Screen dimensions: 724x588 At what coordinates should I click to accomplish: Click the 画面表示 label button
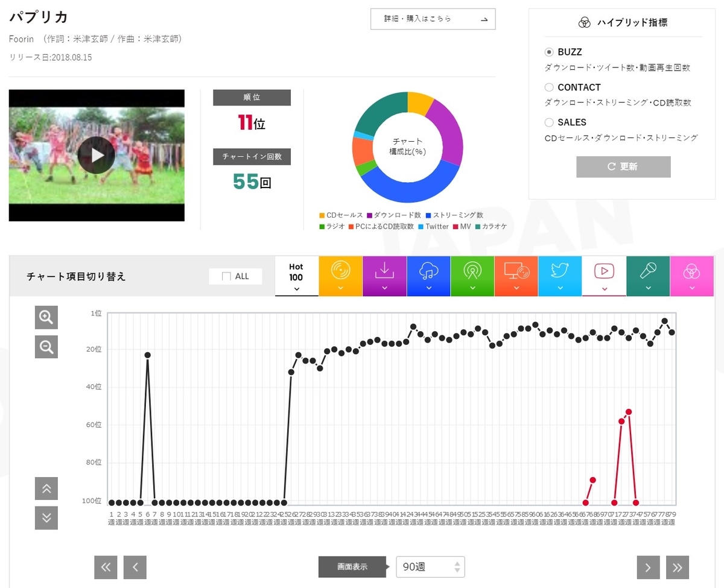352,567
